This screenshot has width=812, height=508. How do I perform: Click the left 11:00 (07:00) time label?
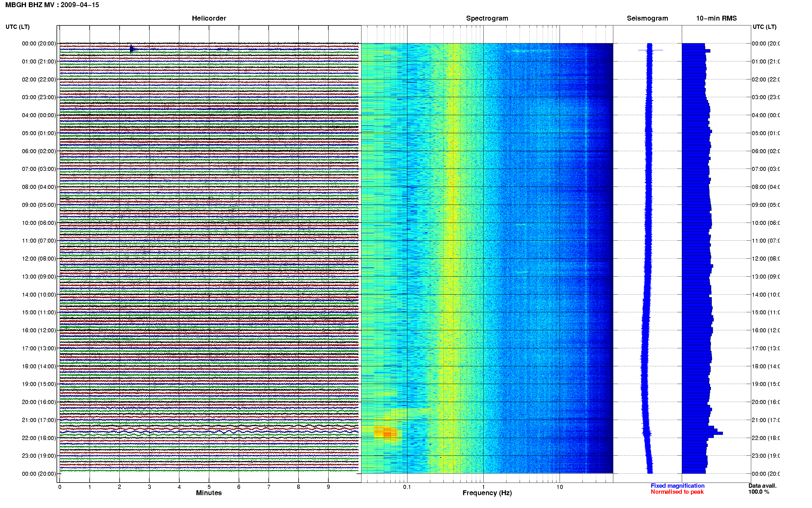coord(39,241)
